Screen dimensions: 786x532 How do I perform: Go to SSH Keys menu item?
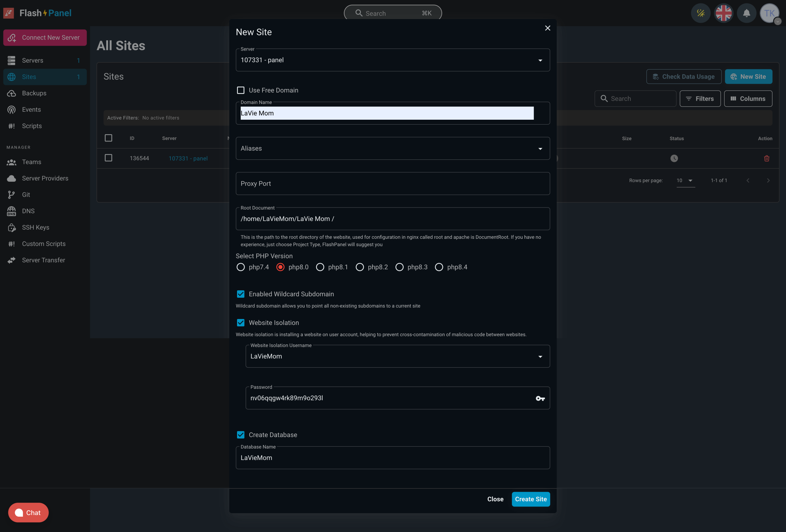(36, 227)
